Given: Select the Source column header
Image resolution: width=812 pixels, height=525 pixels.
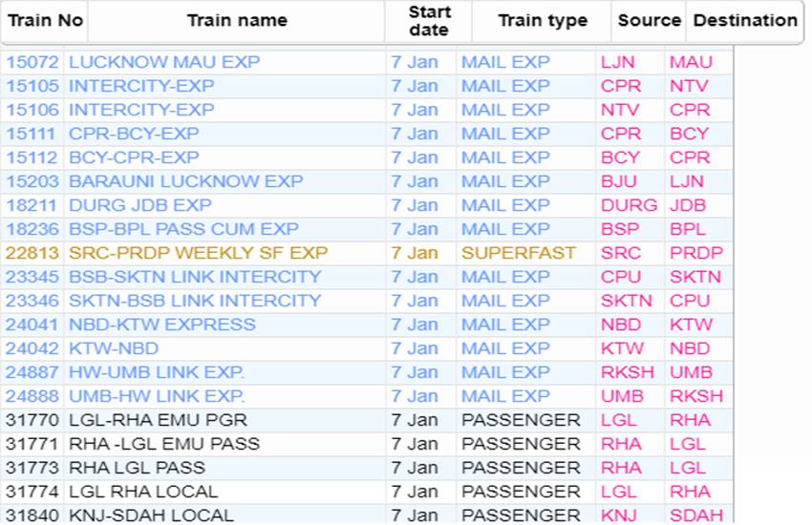Looking at the screenshot, I should (649, 20).
